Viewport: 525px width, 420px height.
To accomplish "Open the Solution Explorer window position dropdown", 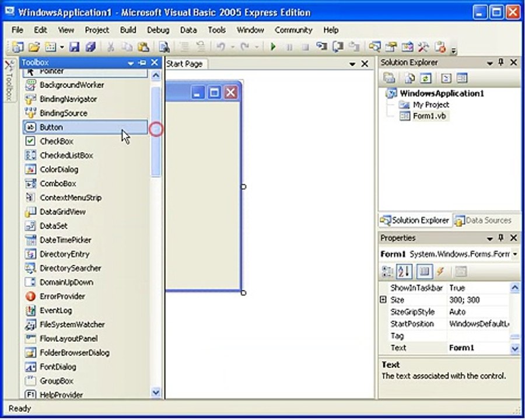I will [x=489, y=63].
